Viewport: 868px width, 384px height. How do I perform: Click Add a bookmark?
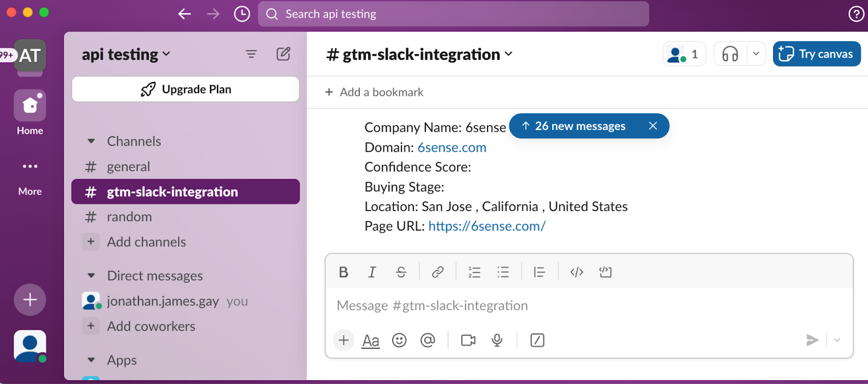pos(374,92)
